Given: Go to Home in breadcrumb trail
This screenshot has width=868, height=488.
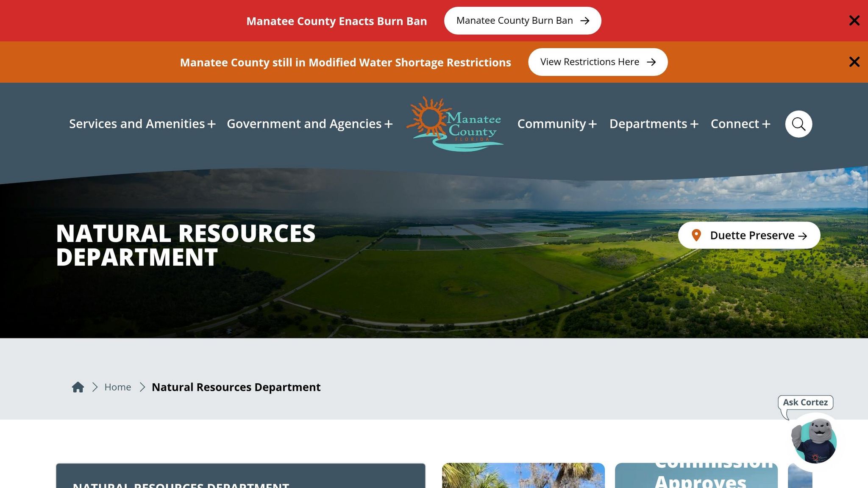Looking at the screenshot, I should (x=118, y=387).
